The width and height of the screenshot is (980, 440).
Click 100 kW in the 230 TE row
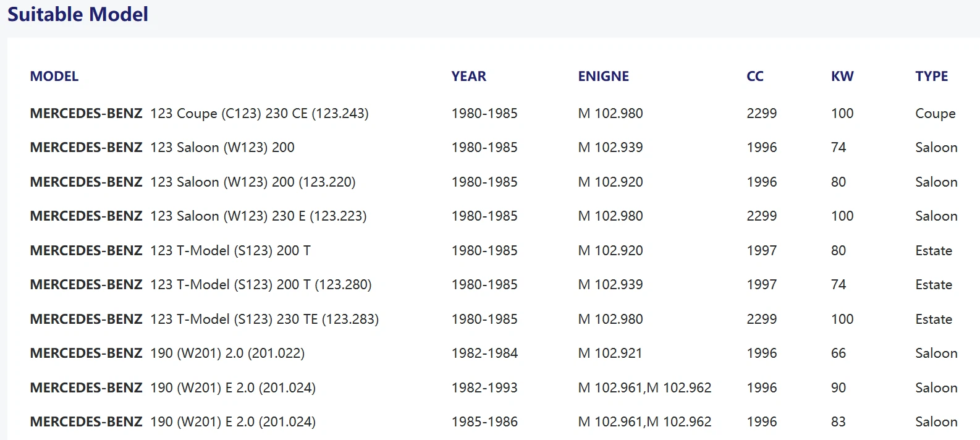click(842, 319)
